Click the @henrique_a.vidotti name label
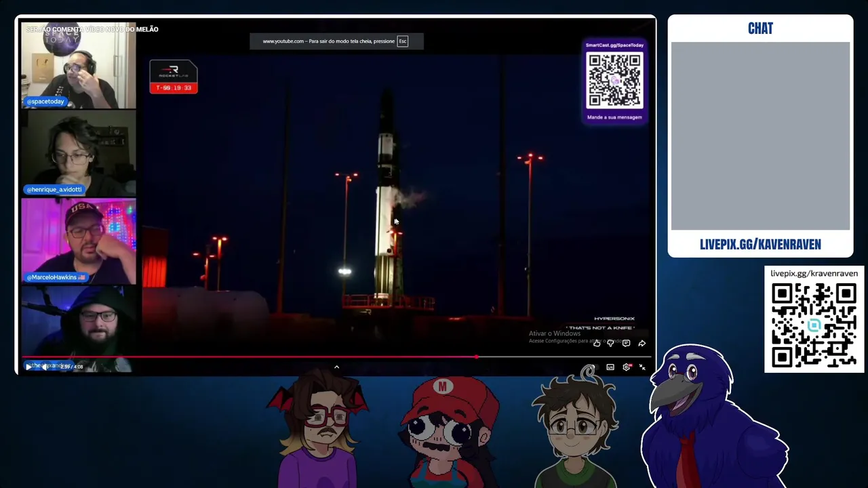 [x=54, y=190]
